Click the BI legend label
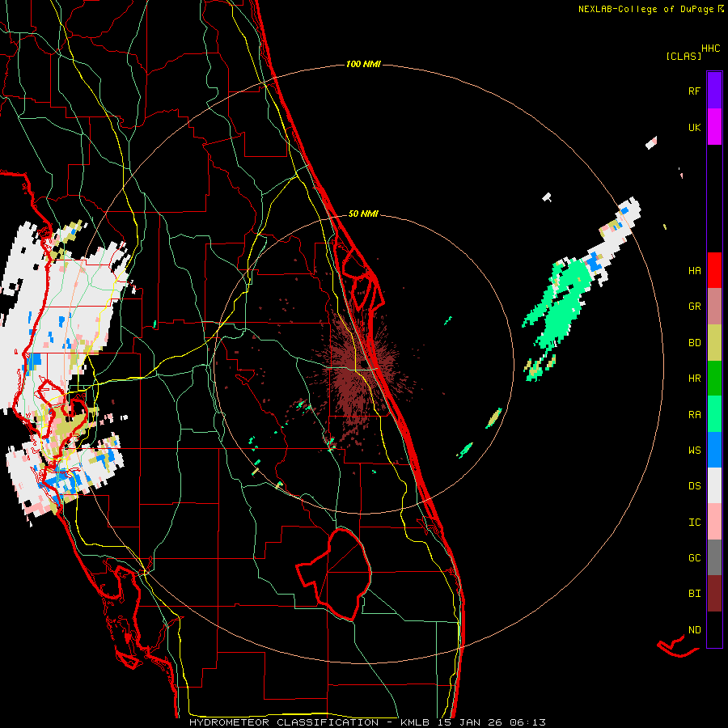The image size is (728, 728). tap(694, 594)
